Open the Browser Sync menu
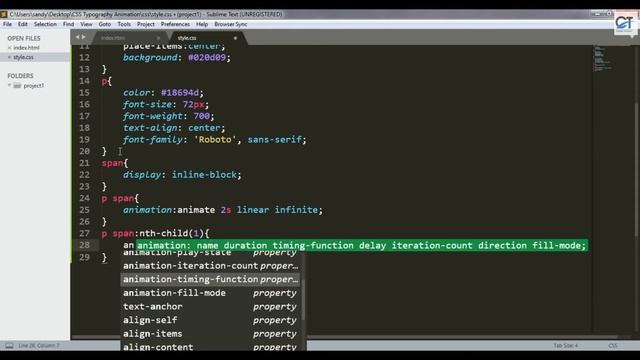Screen dimensions: 640x360 pos(231,24)
